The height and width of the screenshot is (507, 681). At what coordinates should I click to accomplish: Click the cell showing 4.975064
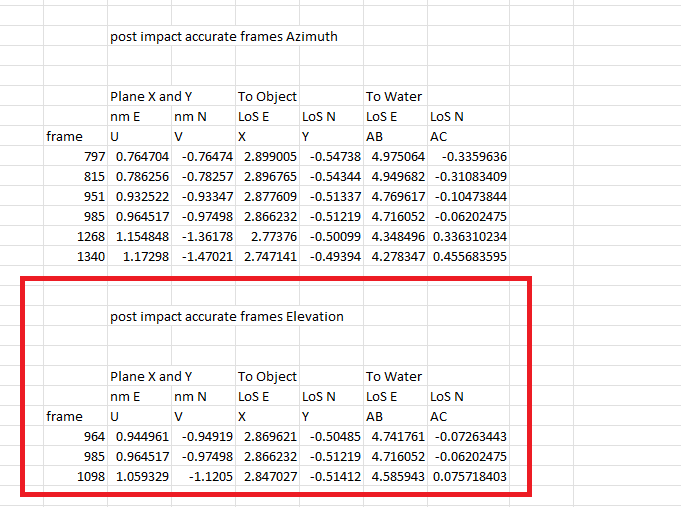coord(397,157)
